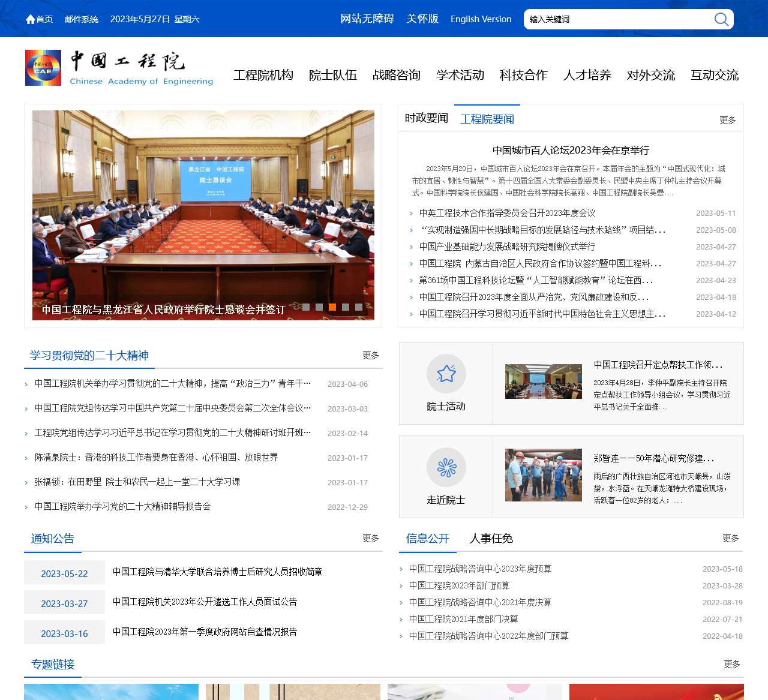
Task: Open the 战略咨询 navigation menu
Action: 396,75
